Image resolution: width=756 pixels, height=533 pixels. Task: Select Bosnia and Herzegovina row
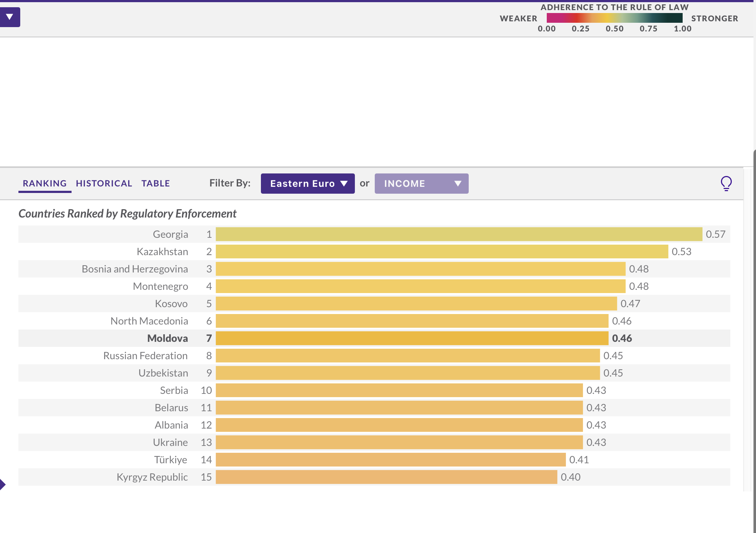coord(134,269)
